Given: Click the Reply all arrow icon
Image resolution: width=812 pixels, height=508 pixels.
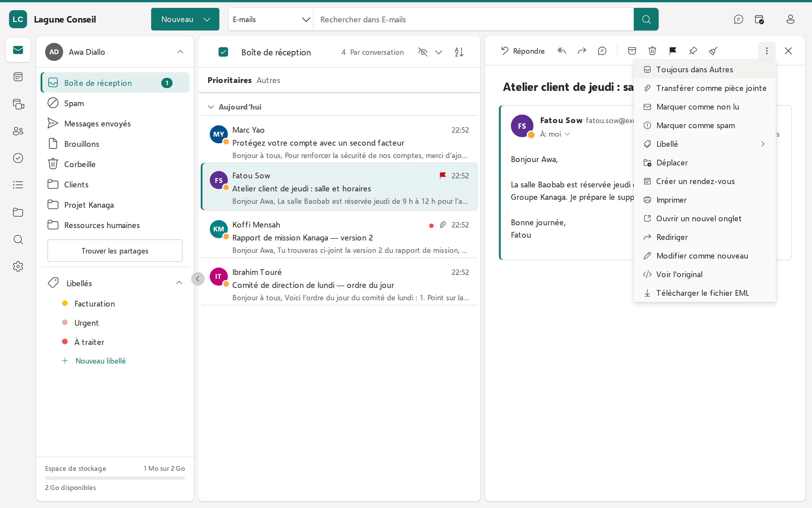Looking at the screenshot, I should tap(562, 51).
